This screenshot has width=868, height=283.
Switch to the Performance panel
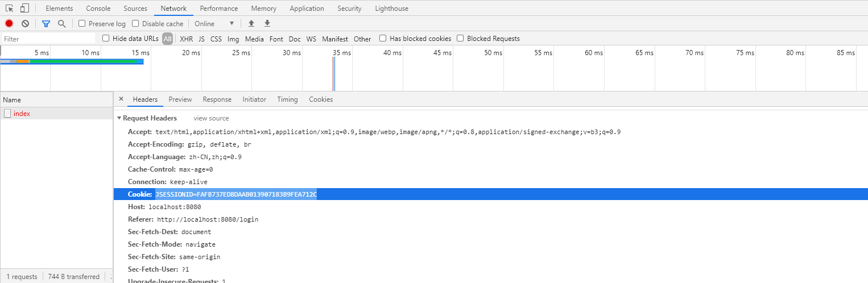click(219, 9)
